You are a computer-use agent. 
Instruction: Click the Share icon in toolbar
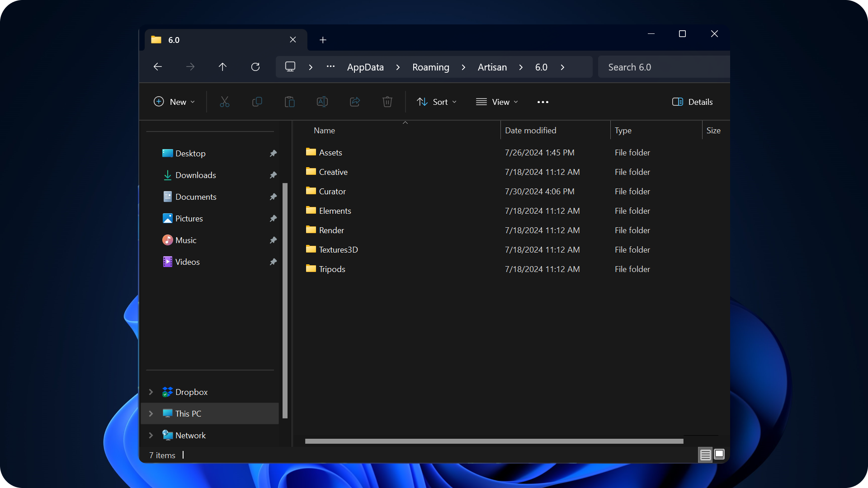click(355, 102)
